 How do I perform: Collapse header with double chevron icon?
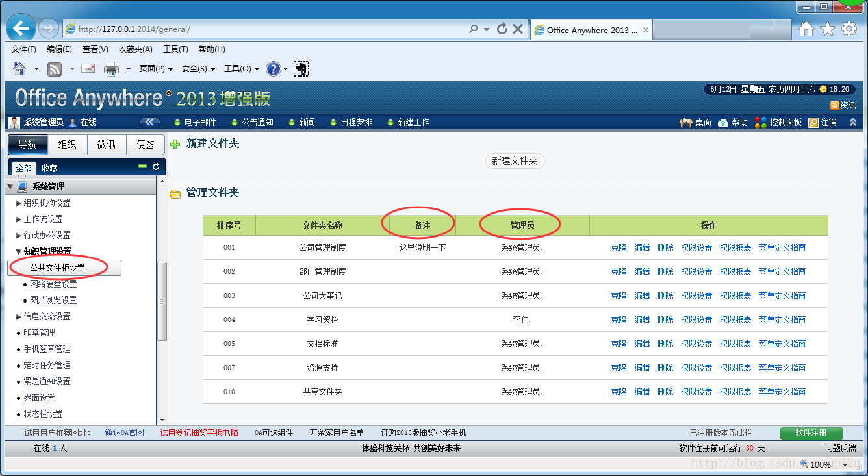(x=853, y=122)
